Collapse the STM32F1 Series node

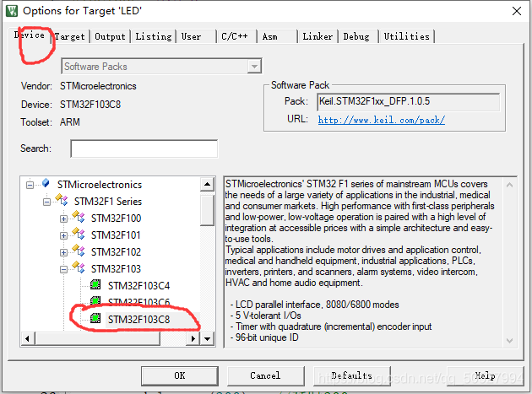[x=46, y=202]
